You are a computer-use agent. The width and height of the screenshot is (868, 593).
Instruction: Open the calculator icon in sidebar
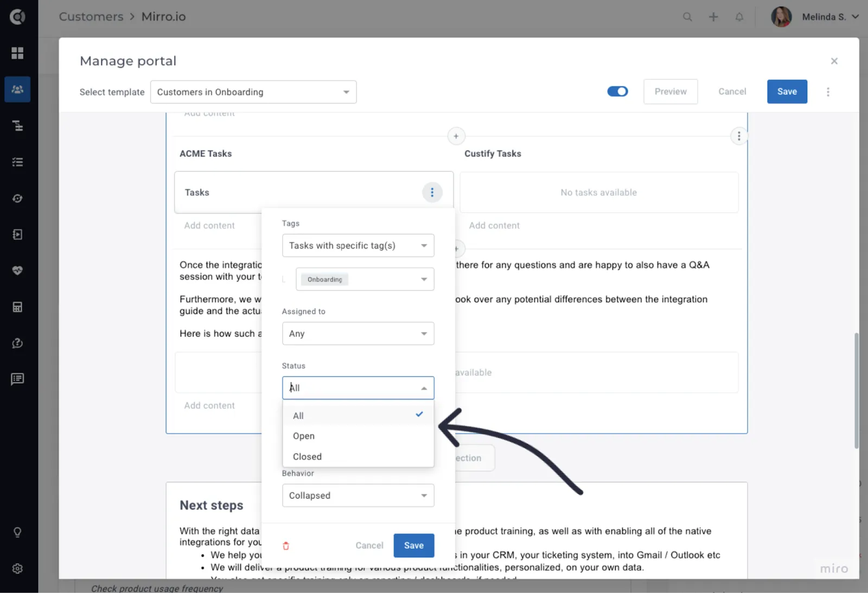pyautogui.click(x=17, y=307)
